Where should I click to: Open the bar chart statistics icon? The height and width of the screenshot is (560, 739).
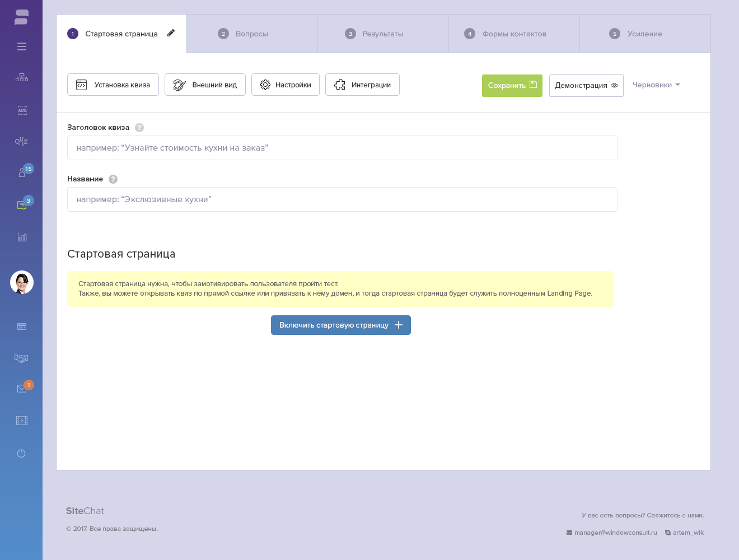click(x=22, y=237)
